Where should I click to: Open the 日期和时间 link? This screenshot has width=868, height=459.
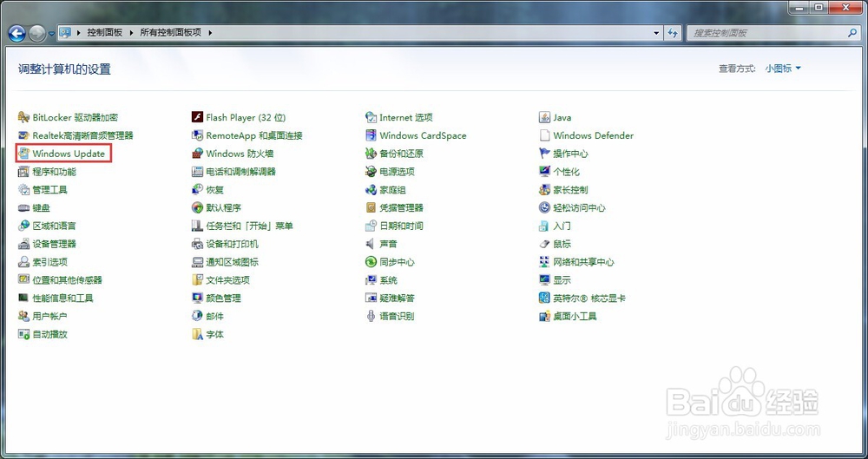[401, 226]
